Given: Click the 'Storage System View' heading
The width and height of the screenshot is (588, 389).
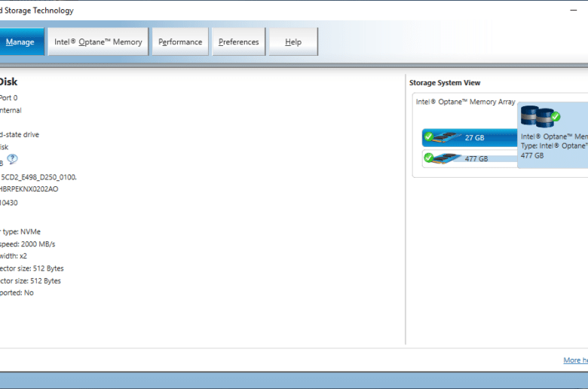Looking at the screenshot, I should 445,82.
